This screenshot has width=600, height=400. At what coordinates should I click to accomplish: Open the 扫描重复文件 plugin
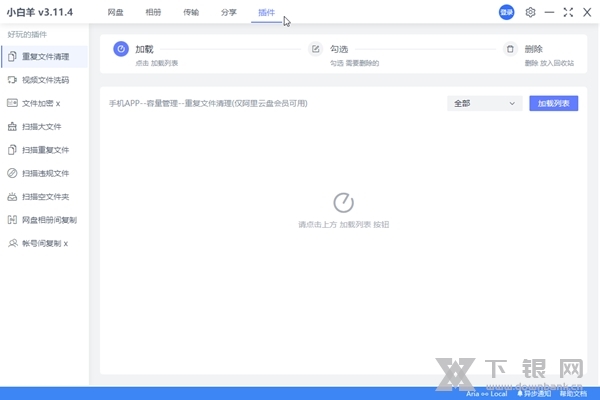click(45, 150)
